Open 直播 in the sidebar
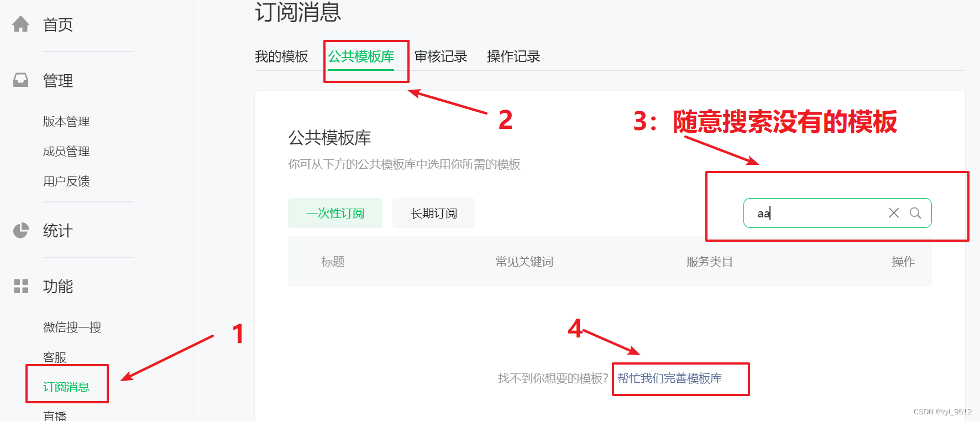Image resolution: width=980 pixels, height=421 pixels. (55, 415)
